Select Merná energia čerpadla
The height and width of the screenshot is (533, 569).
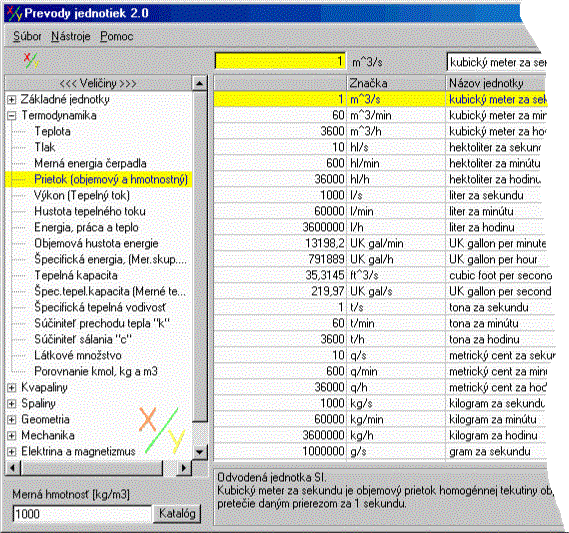pos(90,163)
